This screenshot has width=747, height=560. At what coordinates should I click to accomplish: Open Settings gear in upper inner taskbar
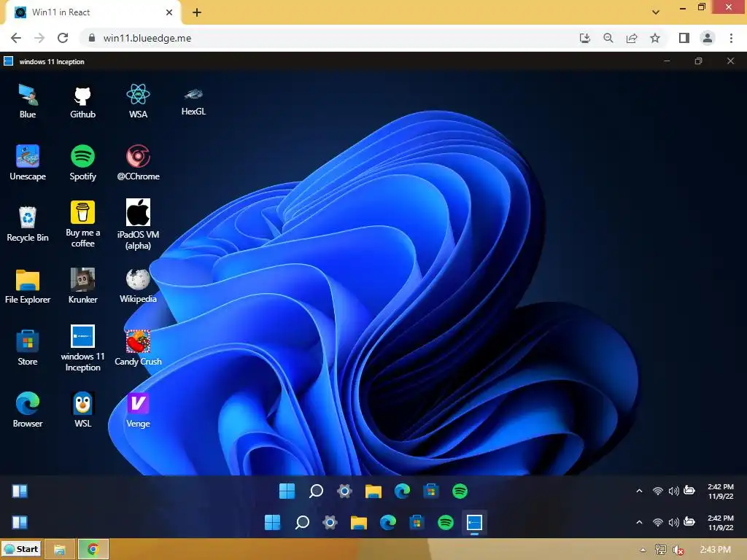[344, 491]
